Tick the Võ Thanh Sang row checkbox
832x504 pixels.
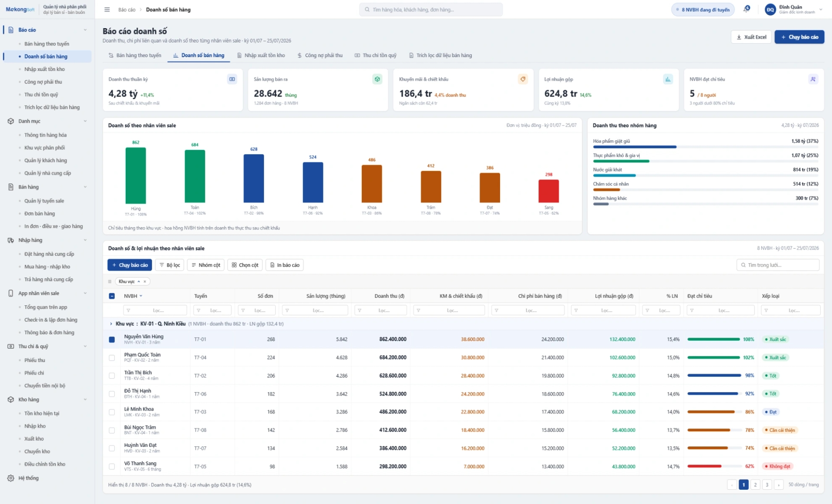coord(112,467)
